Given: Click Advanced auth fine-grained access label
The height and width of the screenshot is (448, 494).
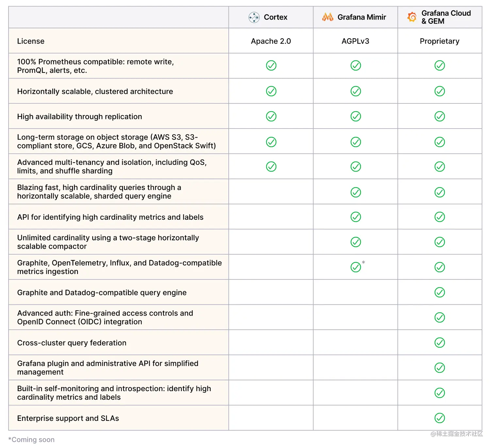Looking at the screenshot, I should pos(105,318).
